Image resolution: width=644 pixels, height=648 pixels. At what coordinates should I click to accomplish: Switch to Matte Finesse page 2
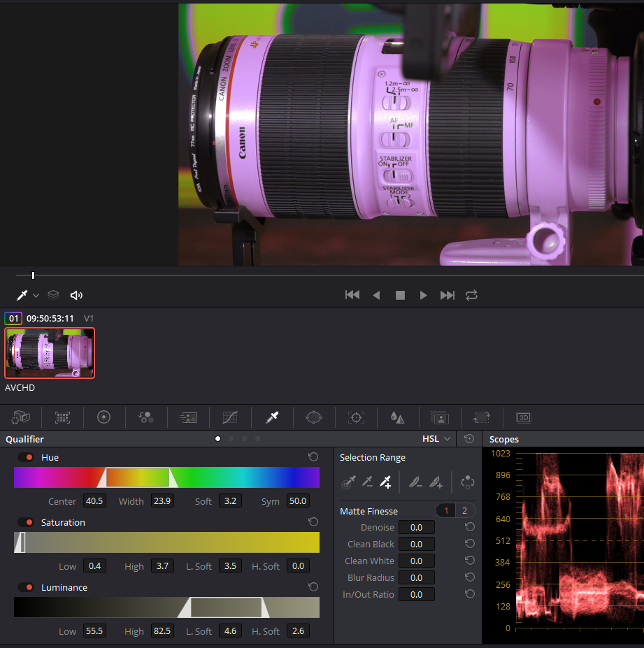pos(464,511)
